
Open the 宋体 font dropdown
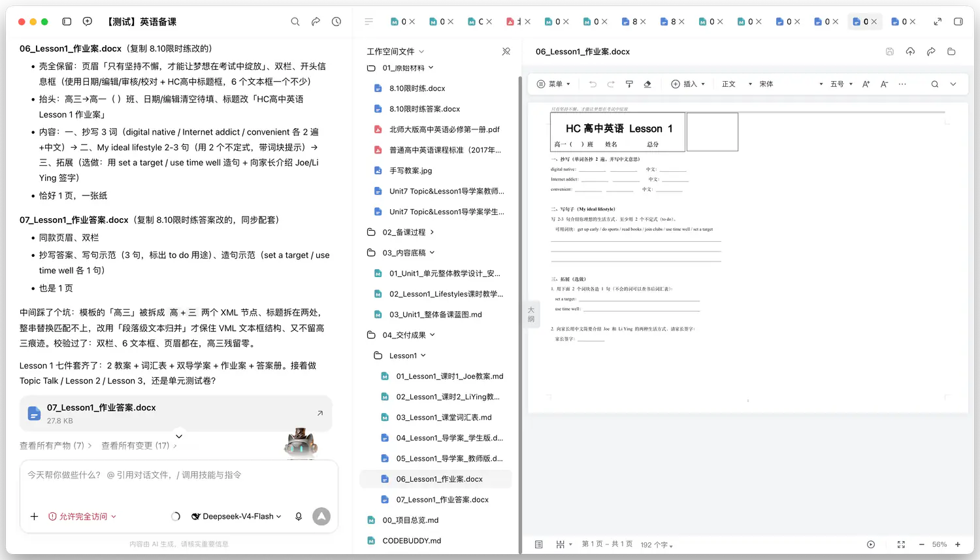click(791, 84)
